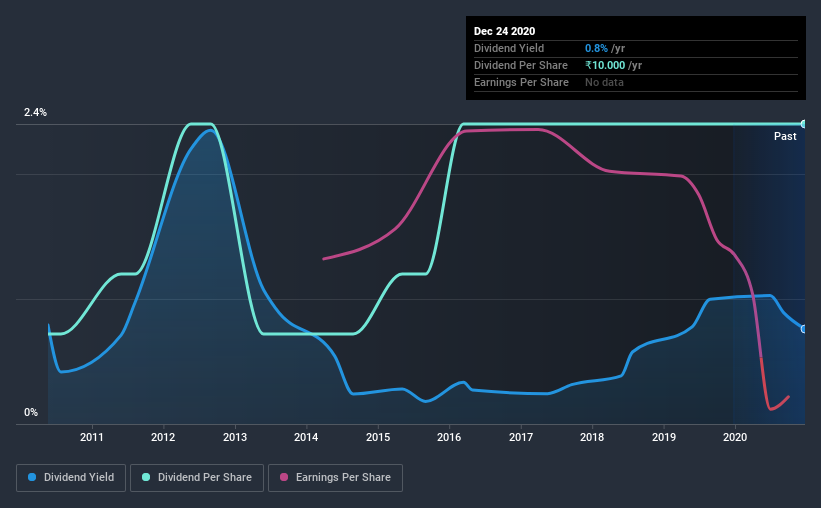Click the Dec 24 2020 tooltip date
Screen dimensions: 821x508
tap(504, 31)
